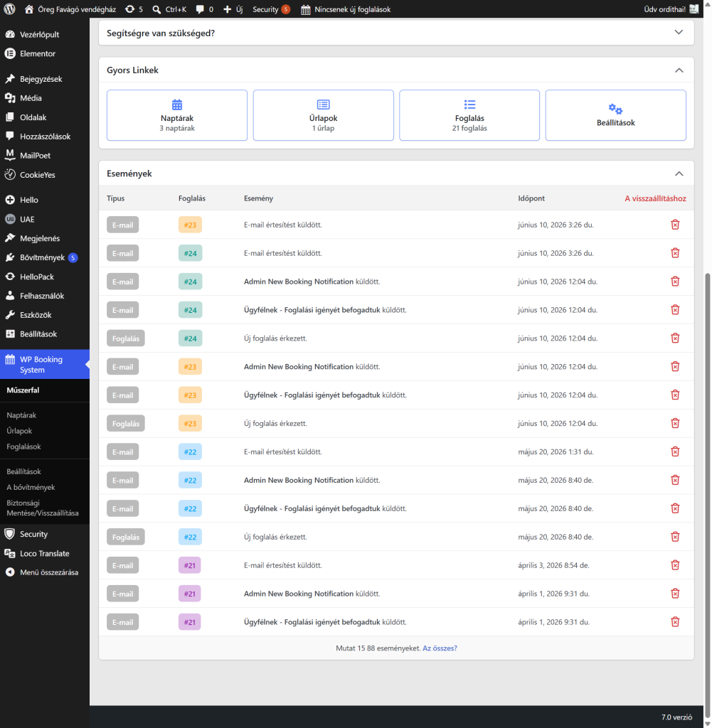
Task: Collapse the Gyors Linkek panel
Action: (x=679, y=70)
